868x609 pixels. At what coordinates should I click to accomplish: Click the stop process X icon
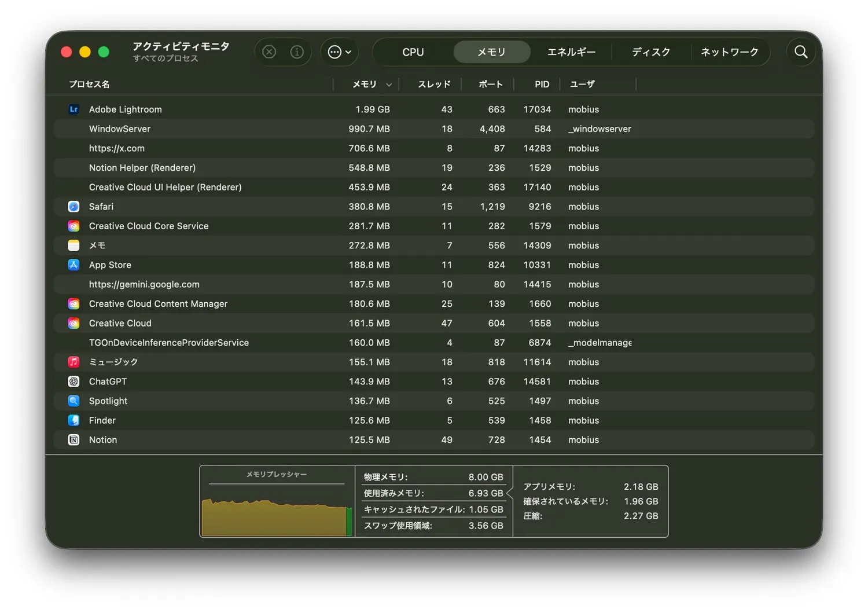pos(269,52)
